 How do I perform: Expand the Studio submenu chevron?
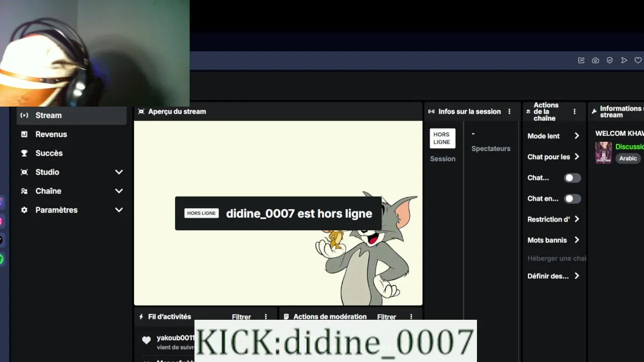click(119, 172)
